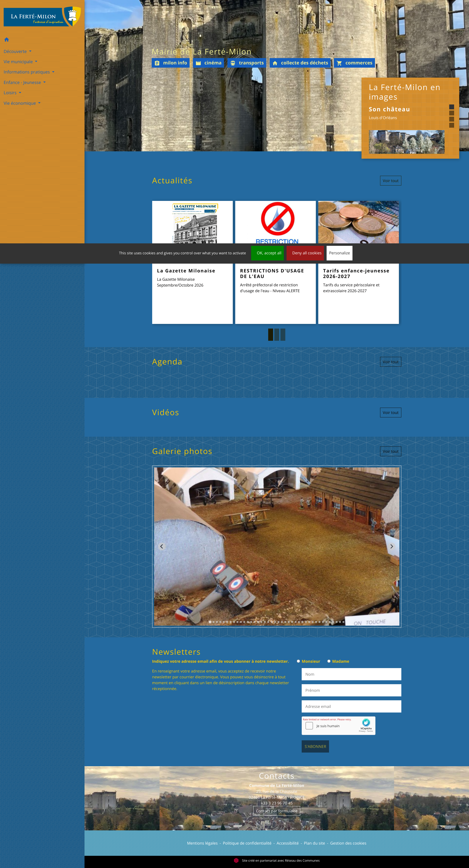Click the house icon on collecte des déchets
Screen dimensions: 469x868
tap(275, 63)
